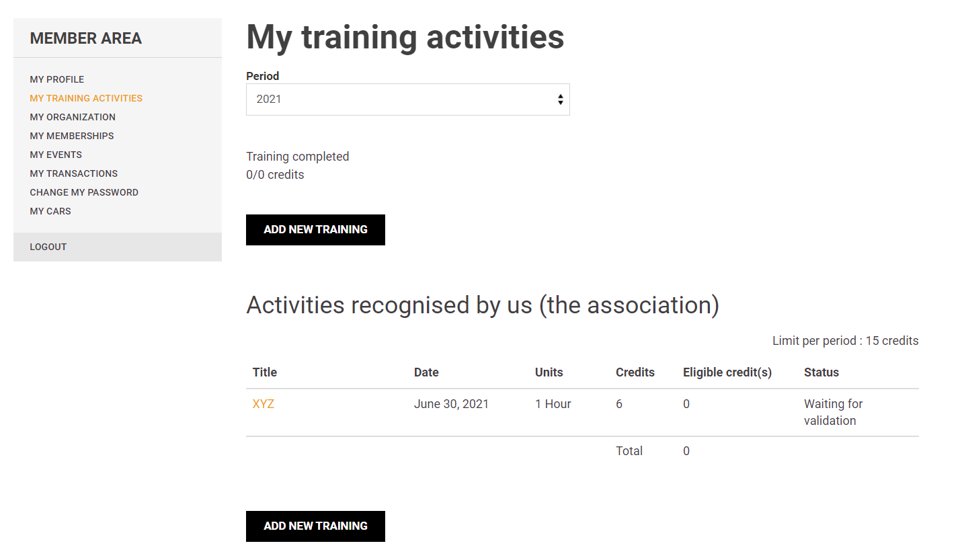Click the Member Area sidebar heading
This screenshot has height=560, width=962.
86,38
